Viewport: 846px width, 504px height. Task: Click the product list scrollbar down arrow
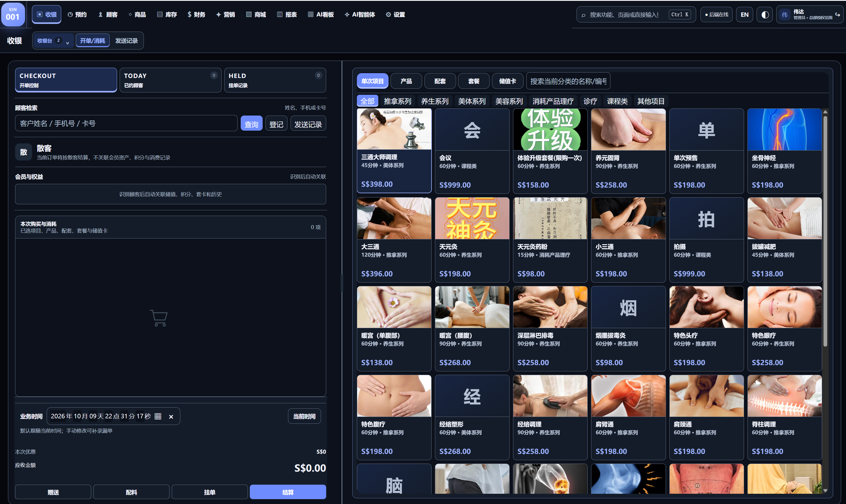[825, 490]
